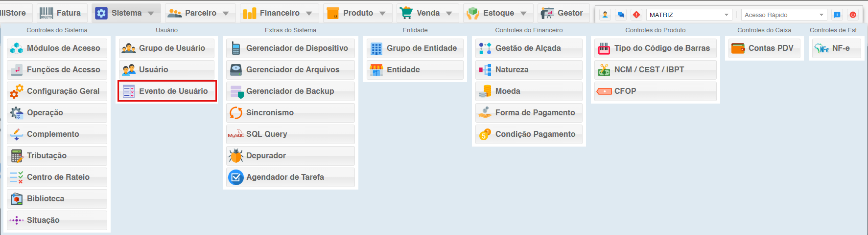
Task: Expand the Financeiro menu arrow
Action: pyautogui.click(x=309, y=13)
